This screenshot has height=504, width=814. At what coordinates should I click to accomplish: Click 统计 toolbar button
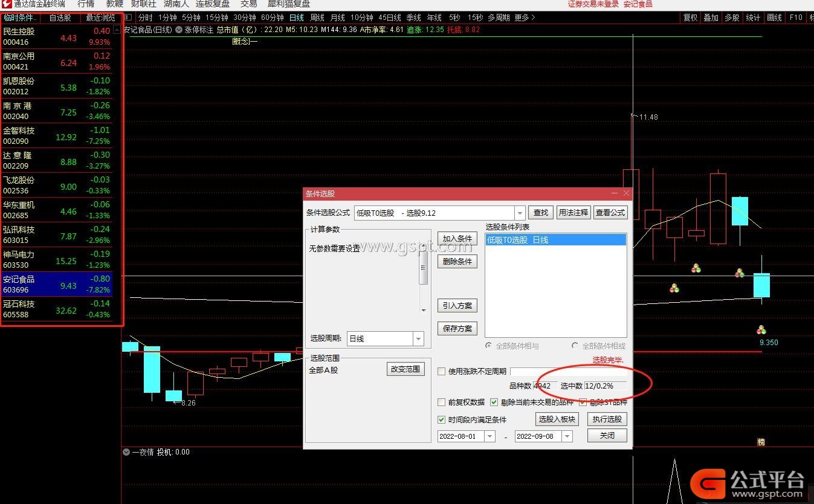(x=753, y=18)
